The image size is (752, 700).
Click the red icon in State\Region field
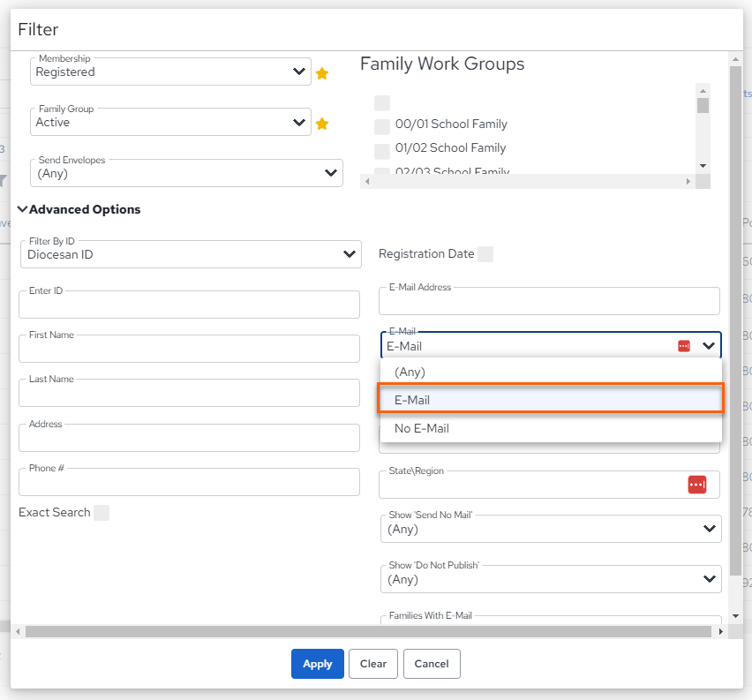(697, 485)
